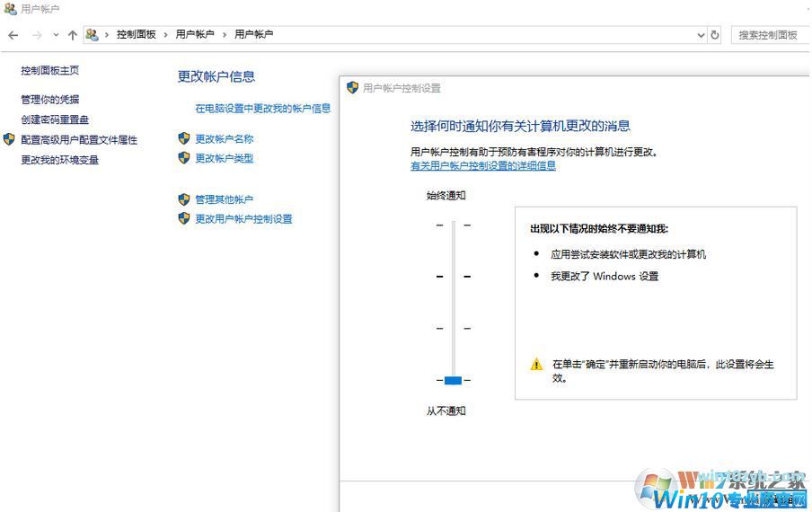
Task: Set UAC slider to third tick level
Action: tap(453, 328)
